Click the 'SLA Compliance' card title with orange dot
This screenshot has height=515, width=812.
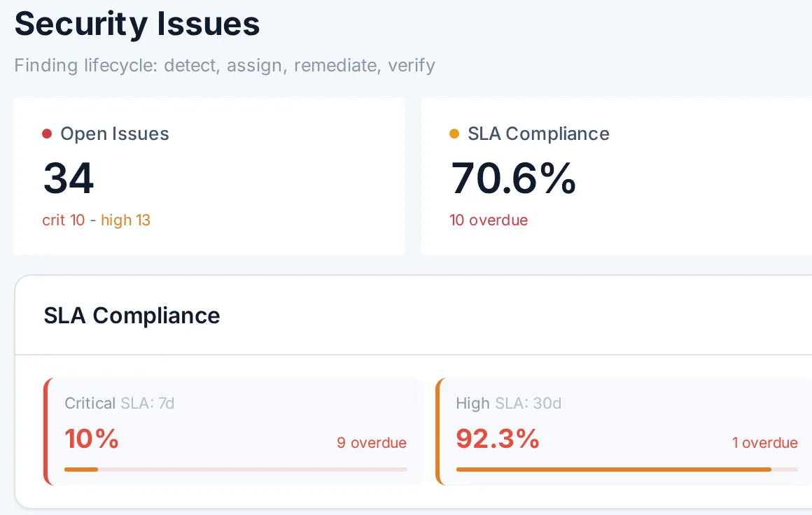pos(538,134)
